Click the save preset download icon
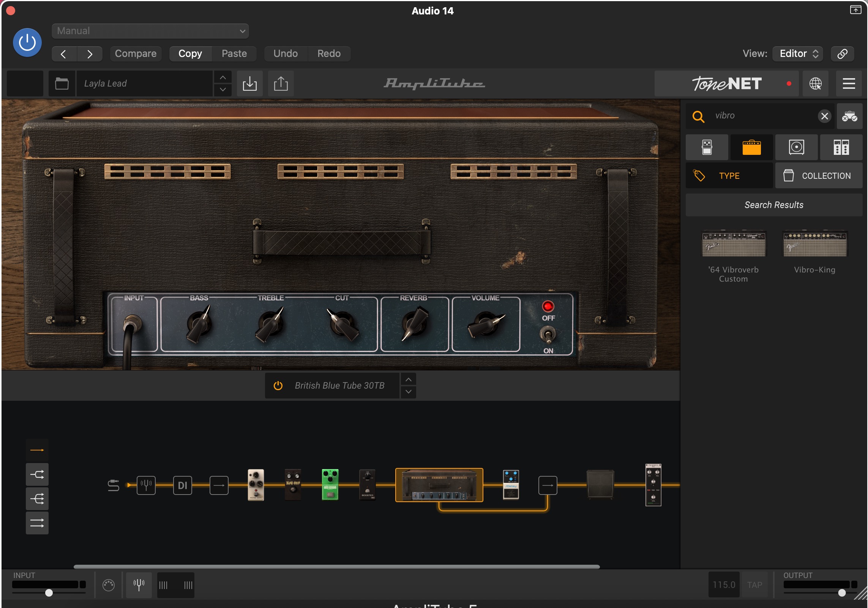868x608 pixels. (250, 83)
